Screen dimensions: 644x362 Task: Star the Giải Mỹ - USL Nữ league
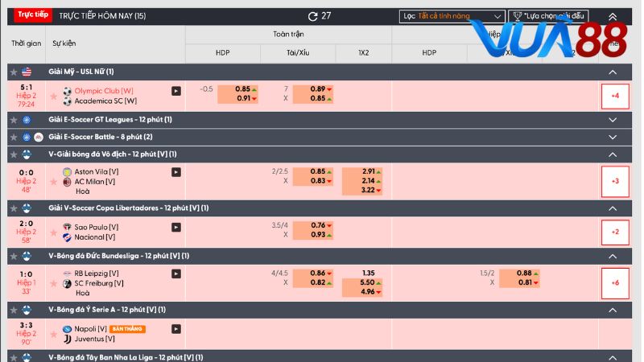coord(13,72)
